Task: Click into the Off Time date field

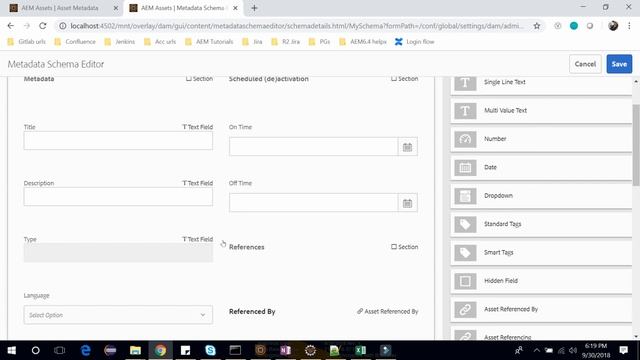Action: click(313, 203)
